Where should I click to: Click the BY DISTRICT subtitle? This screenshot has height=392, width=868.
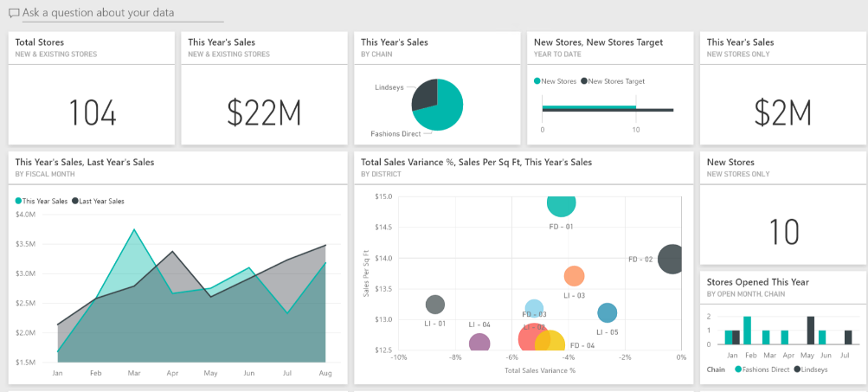(382, 174)
